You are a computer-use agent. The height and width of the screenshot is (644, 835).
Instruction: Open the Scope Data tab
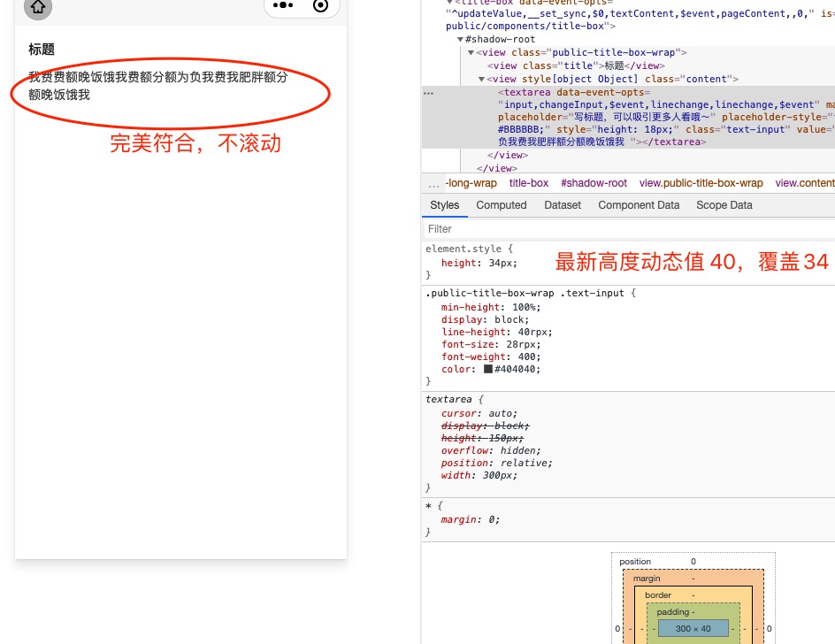[724, 205]
